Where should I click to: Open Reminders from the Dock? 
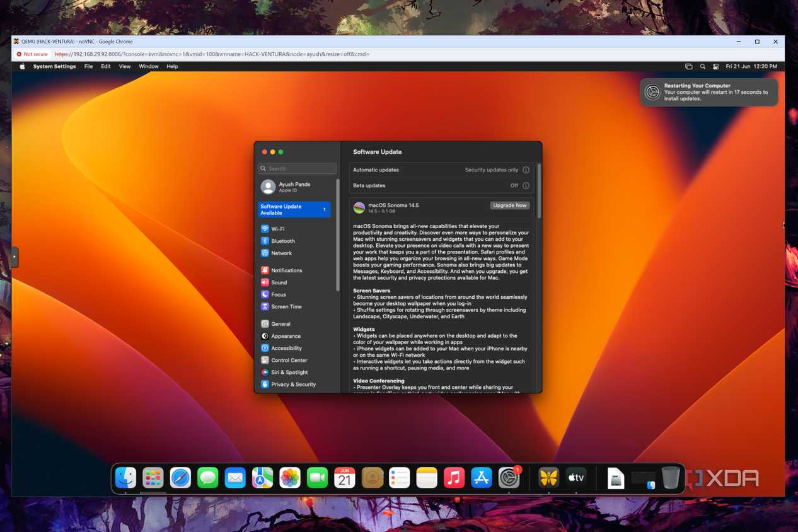[399, 478]
